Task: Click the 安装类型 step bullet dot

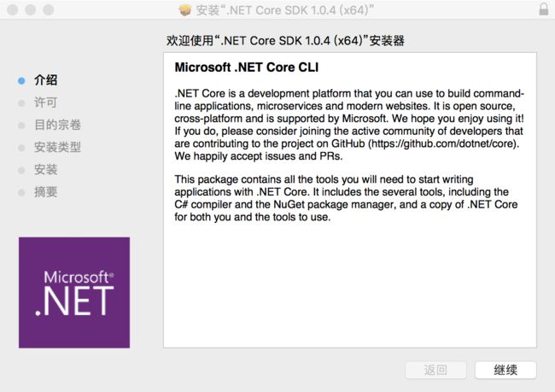Action: point(21,148)
